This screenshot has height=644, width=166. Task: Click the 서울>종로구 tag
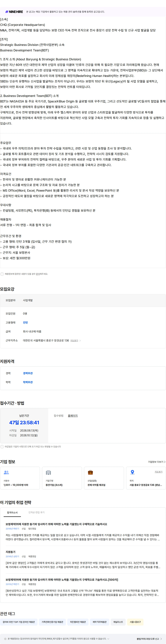135,622
